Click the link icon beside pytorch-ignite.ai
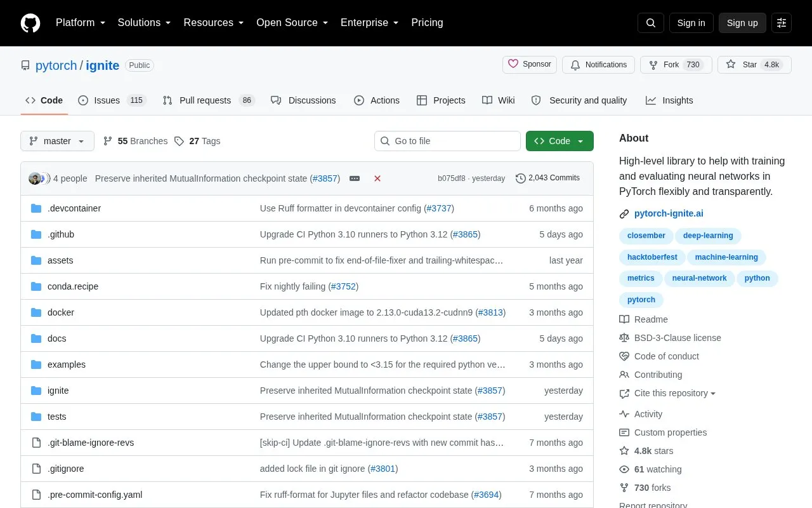This screenshot has height=508, width=812. click(624, 214)
